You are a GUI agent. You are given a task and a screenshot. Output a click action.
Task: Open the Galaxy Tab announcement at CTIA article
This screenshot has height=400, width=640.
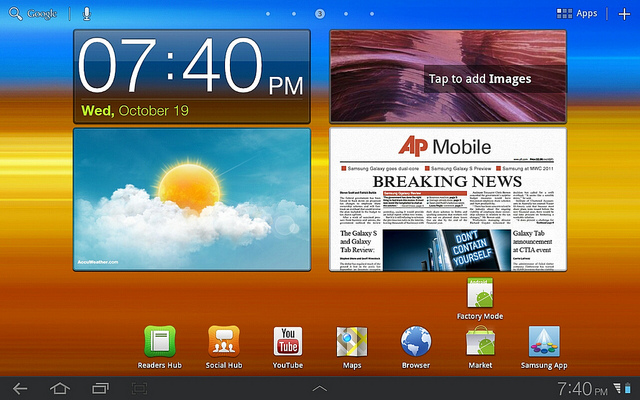pos(533,242)
